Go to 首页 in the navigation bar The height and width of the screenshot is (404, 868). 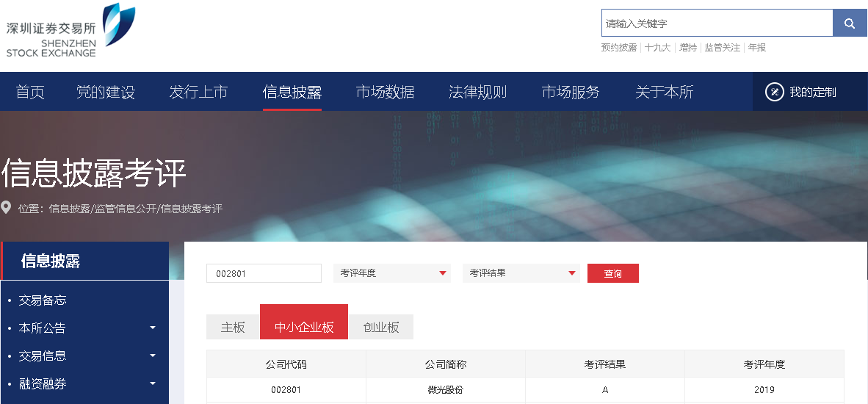[30, 92]
